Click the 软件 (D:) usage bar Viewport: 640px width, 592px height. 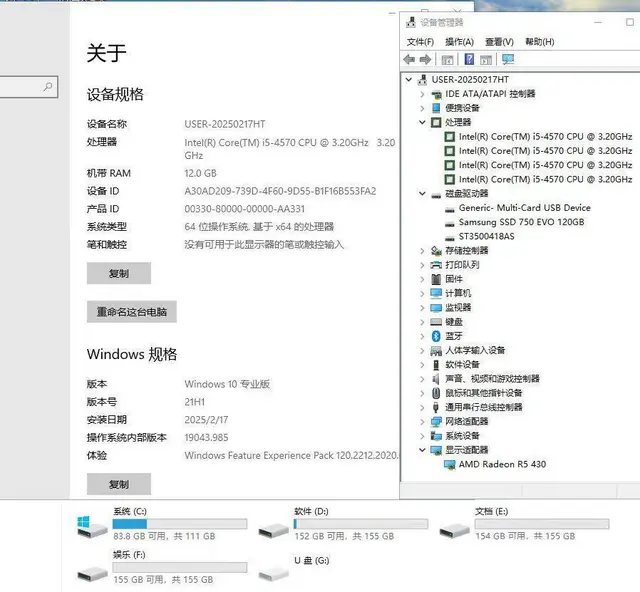point(361,524)
